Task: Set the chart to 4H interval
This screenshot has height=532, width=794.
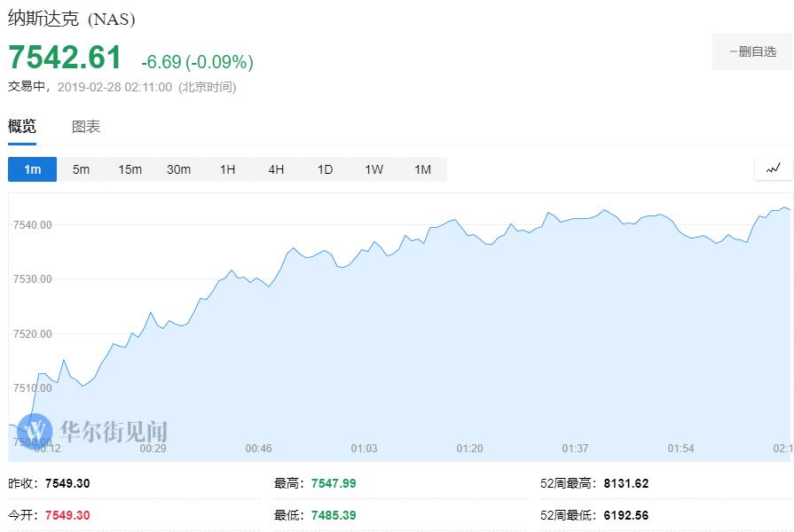Action: click(276, 169)
